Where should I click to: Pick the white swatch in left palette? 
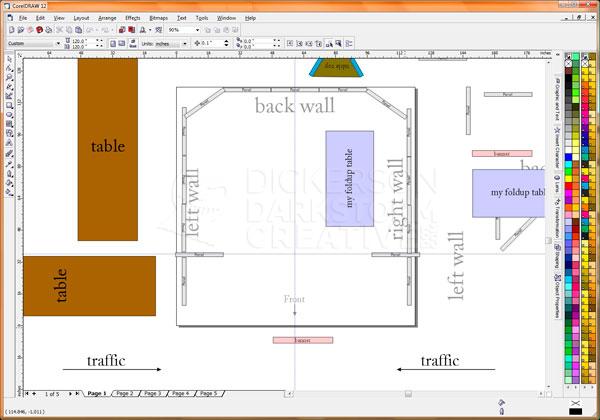[x=568, y=150]
